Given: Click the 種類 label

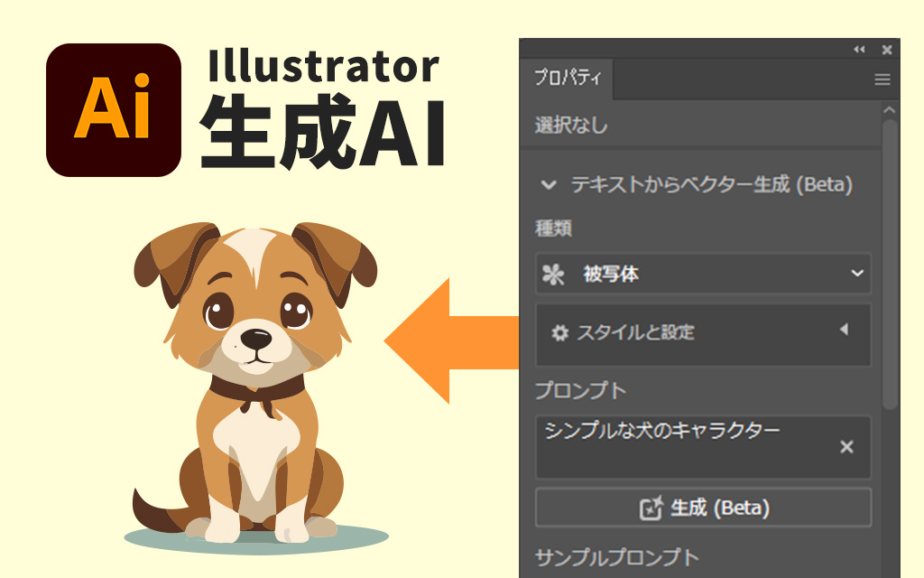Looking at the screenshot, I should [553, 228].
